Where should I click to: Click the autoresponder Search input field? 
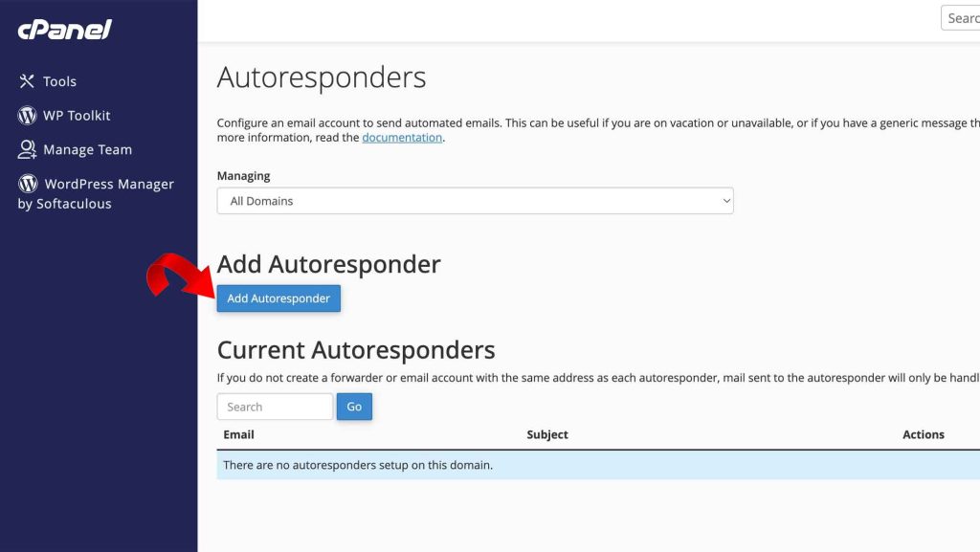[275, 406]
